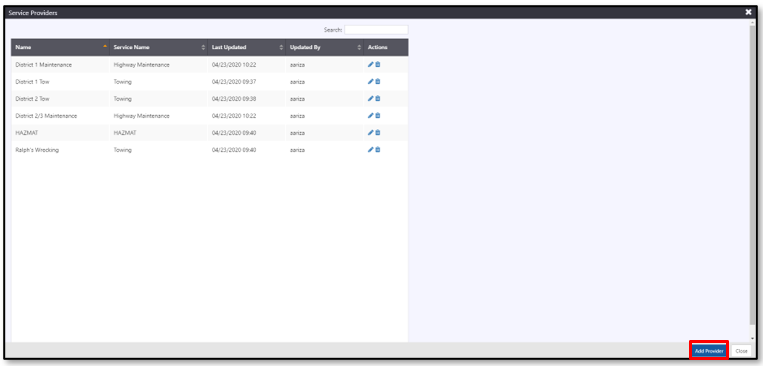
Task: Delete the Ralph's Wrecking provider
Action: click(378, 150)
